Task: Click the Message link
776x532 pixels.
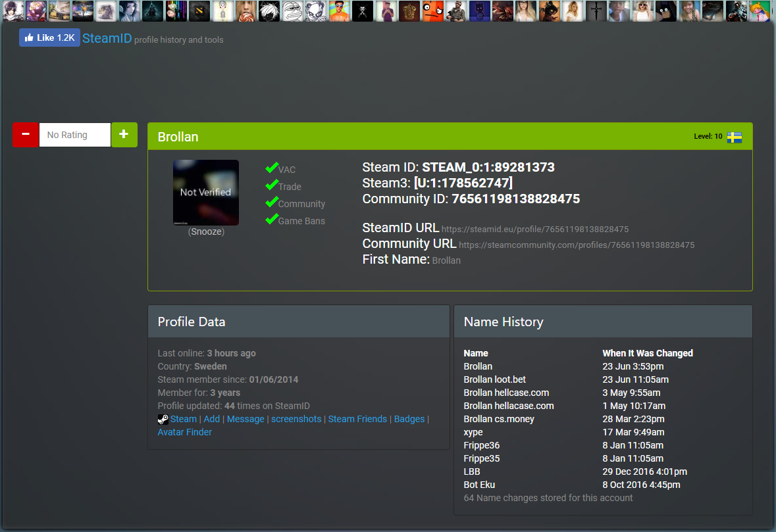Action: tap(246, 419)
